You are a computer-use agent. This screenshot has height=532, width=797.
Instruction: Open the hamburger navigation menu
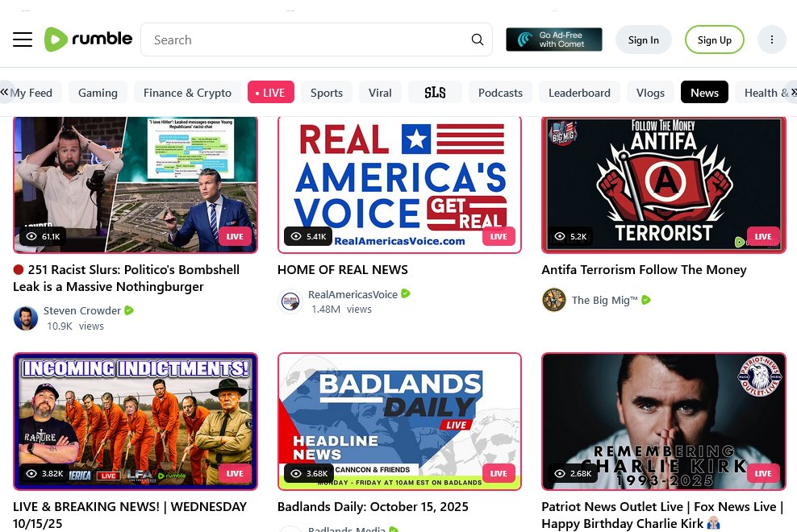[23, 39]
